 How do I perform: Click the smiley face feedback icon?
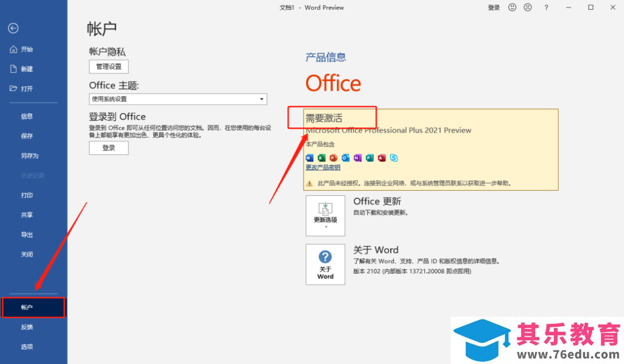coord(512,7)
